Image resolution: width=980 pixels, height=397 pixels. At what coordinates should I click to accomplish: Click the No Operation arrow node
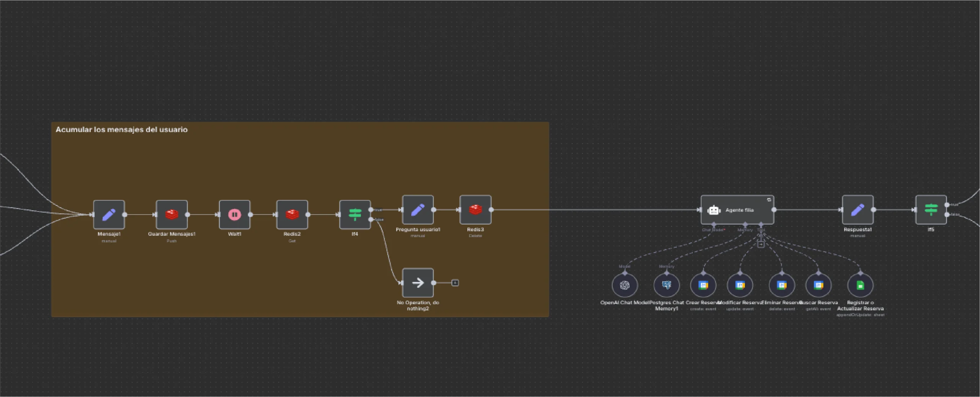coord(418,283)
